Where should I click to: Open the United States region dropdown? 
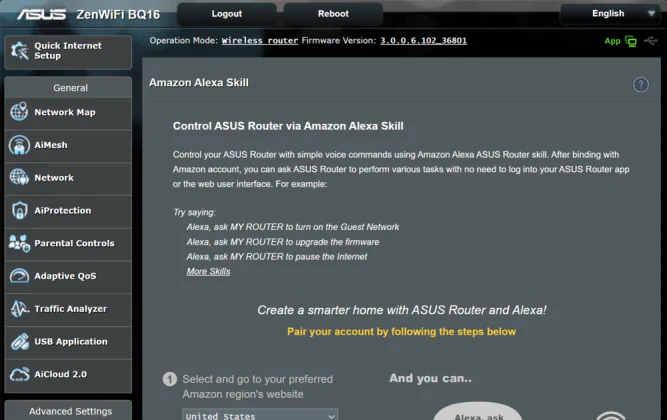[260, 415]
